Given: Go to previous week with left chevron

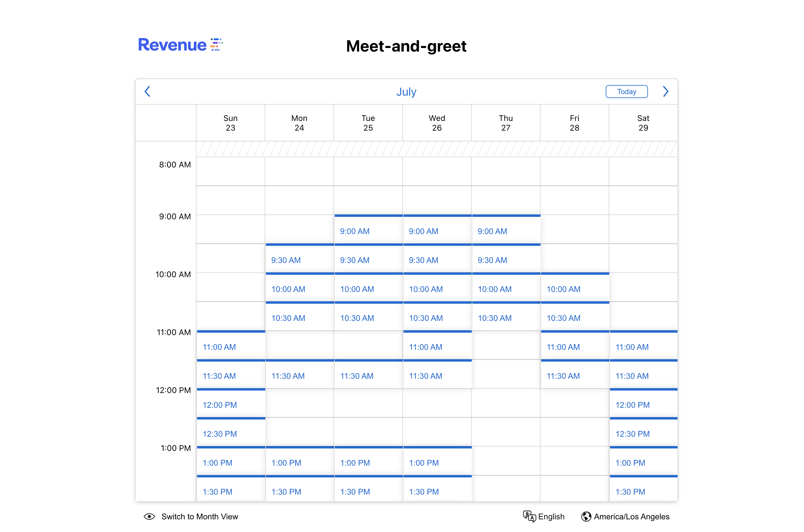Looking at the screenshot, I should click(147, 91).
